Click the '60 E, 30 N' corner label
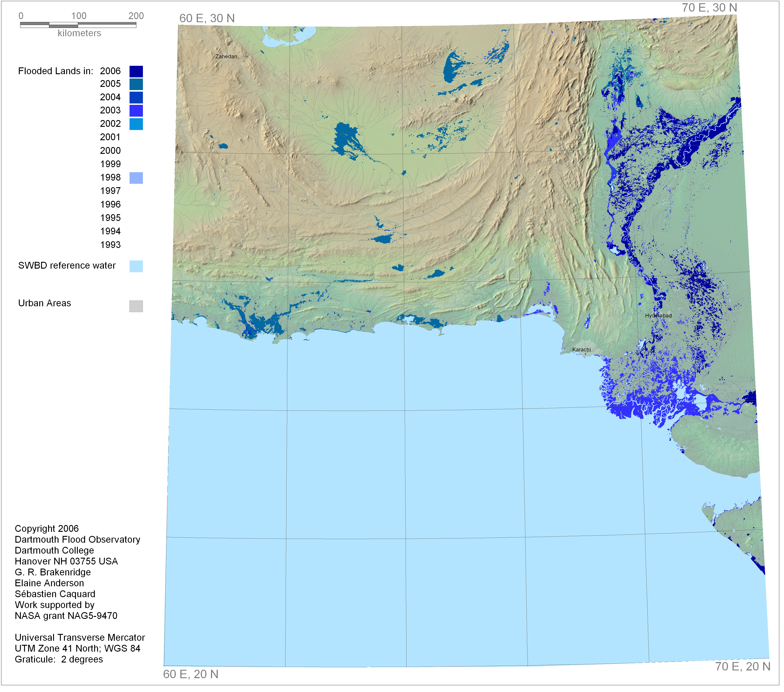The image size is (784, 692). [207, 18]
